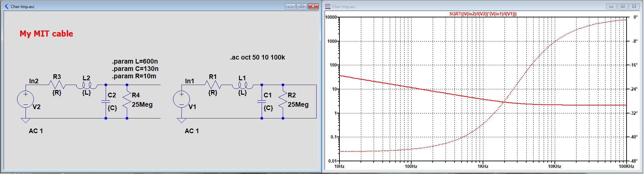Click the {C} value of C1
This screenshot has height=174, width=644.
[268, 108]
